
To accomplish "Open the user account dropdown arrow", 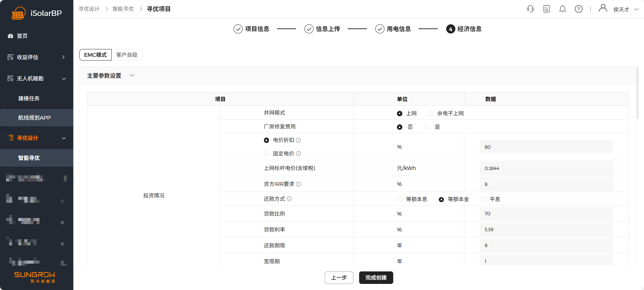I will (636, 9).
